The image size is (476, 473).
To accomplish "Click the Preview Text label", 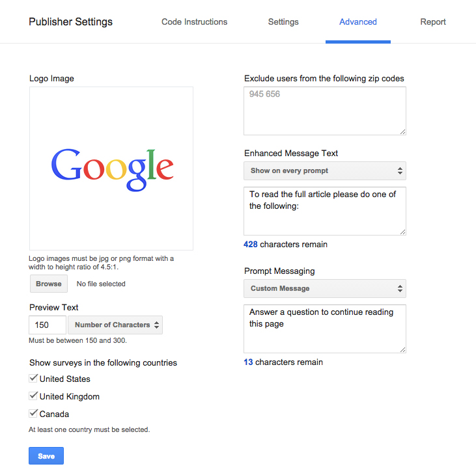I will (x=54, y=307).
